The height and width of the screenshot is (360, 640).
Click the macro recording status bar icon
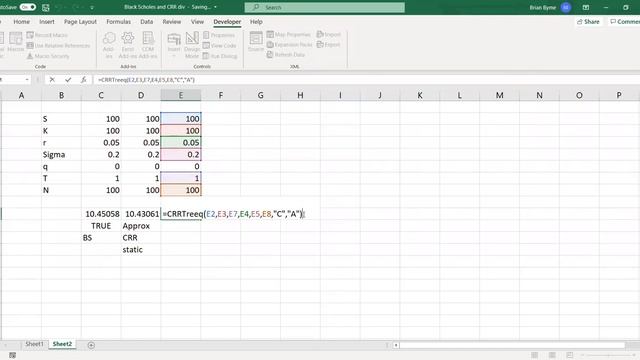coord(12,355)
